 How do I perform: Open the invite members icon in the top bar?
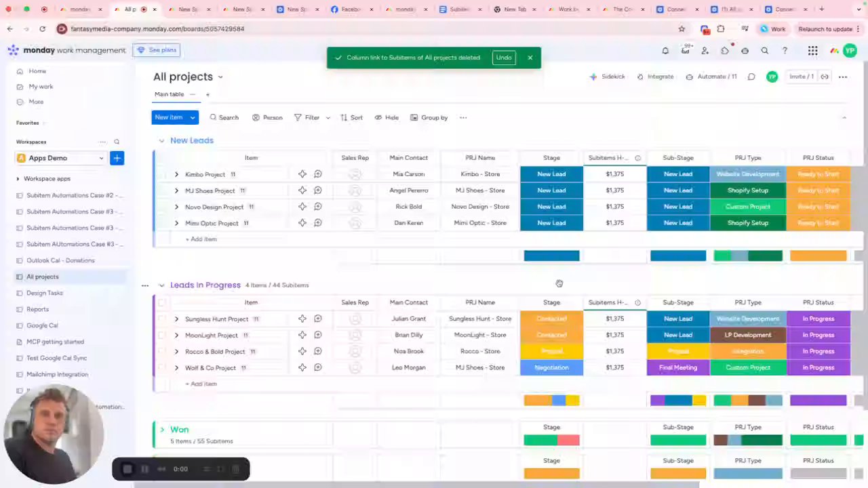tap(705, 51)
